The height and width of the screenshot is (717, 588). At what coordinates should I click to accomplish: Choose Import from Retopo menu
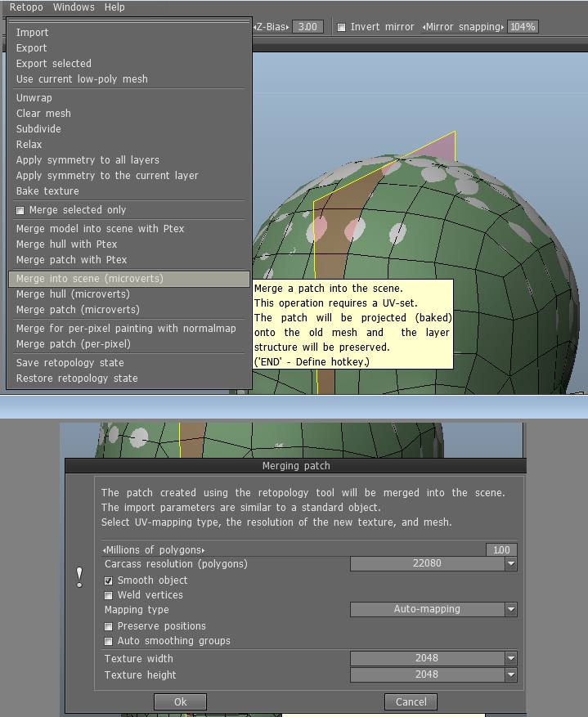(32, 33)
